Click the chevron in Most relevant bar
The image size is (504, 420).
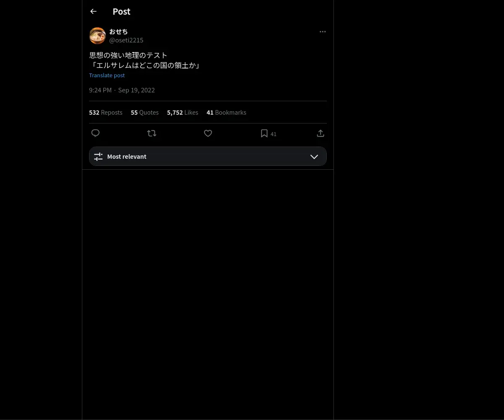pyautogui.click(x=314, y=157)
